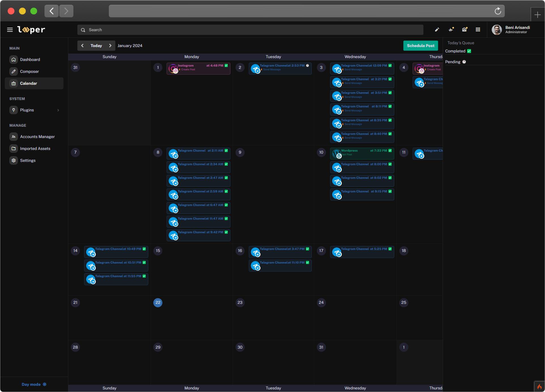Image resolution: width=545 pixels, height=392 pixels.
Task: Click the Completed checkmark in Today's Queue
Action: tap(469, 51)
